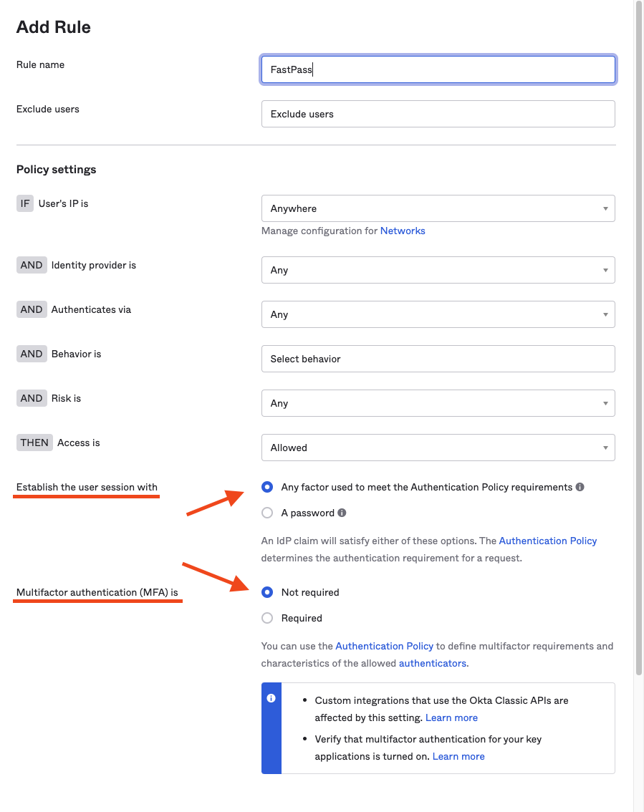Select Not required MFA option
This screenshot has height=812, width=644.
[x=267, y=592]
